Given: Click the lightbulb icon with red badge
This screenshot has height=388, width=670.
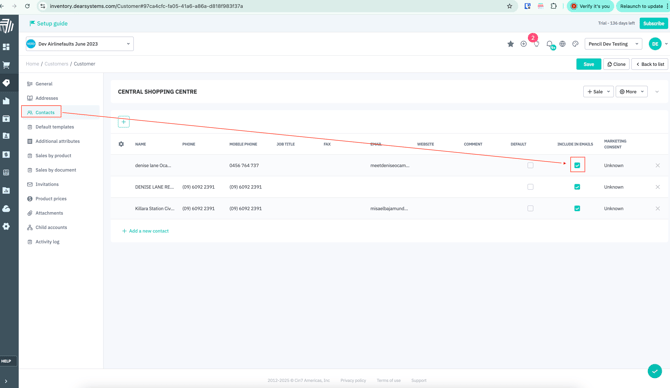Looking at the screenshot, I should pos(536,44).
